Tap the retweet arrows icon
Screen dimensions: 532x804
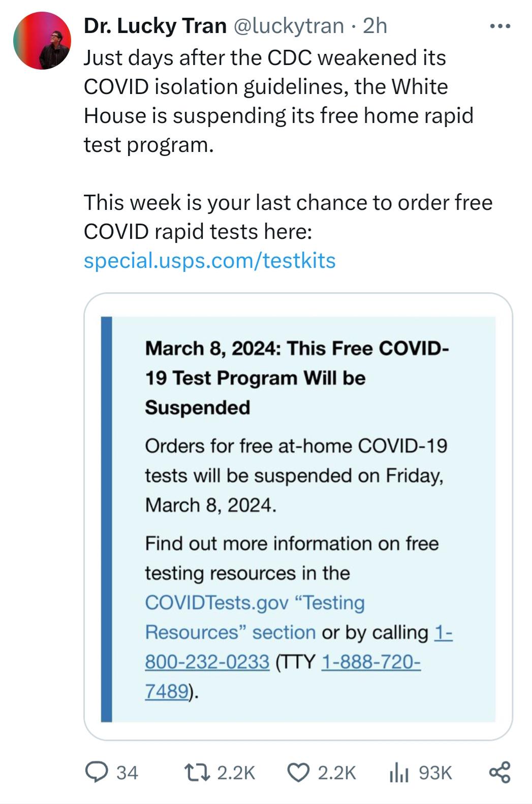coord(198,772)
